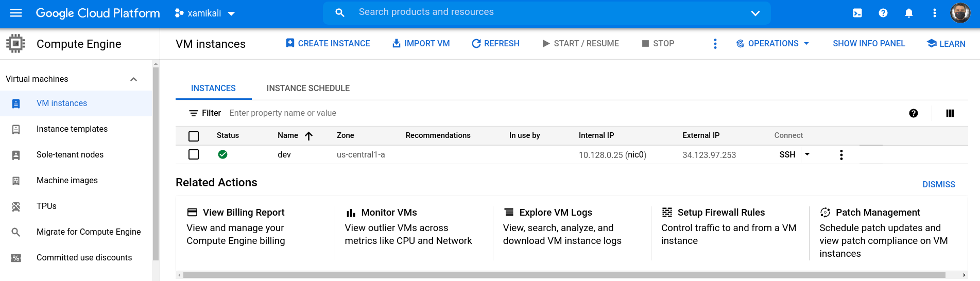Screen dimensions: 980x281
Task: Click the Sole-tenant nodes sidebar icon
Action: pyautogui.click(x=16, y=155)
